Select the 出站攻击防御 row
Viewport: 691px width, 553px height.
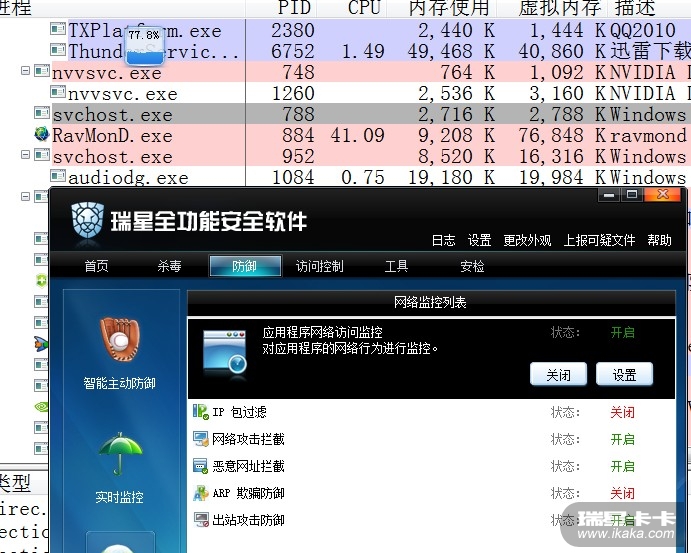[431, 520]
